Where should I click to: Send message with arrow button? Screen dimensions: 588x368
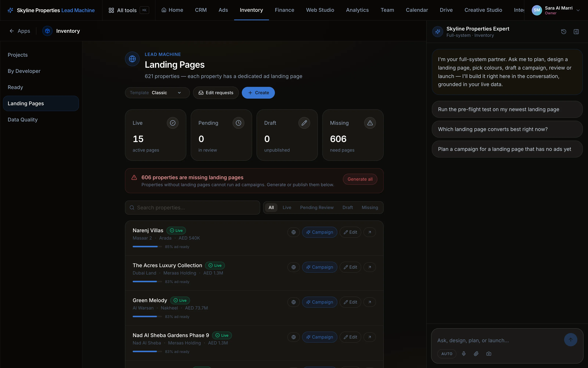(571, 339)
